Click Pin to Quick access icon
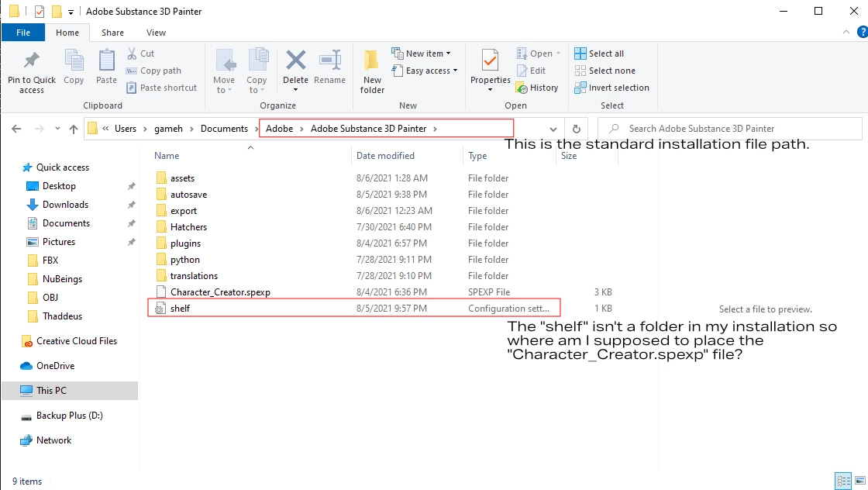The image size is (868, 490). click(32, 60)
